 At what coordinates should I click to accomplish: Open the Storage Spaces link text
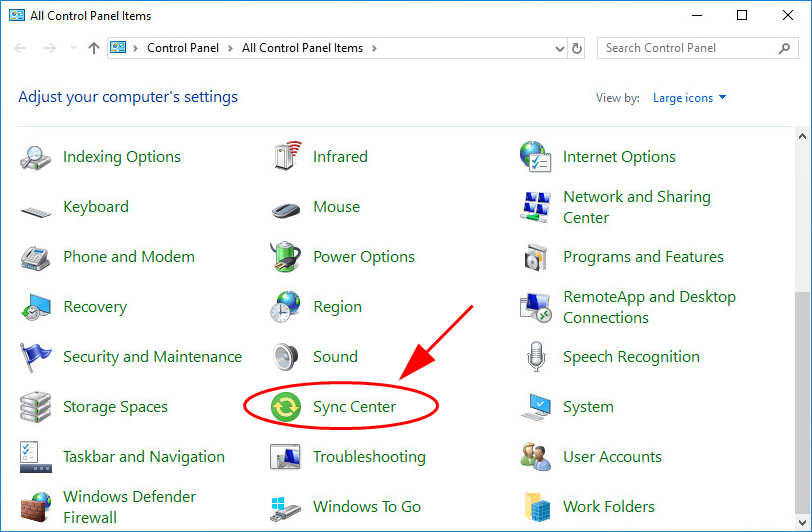point(115,407)
